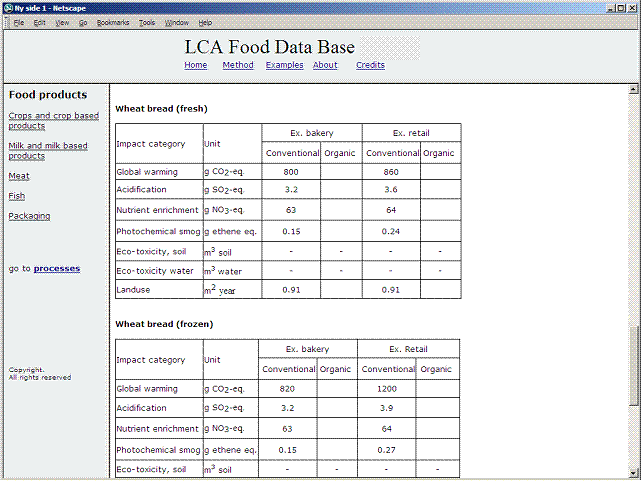Click 'Landuse' row label in fresh table
Viewport: 641px width, 481px height.
coord(133,290)
